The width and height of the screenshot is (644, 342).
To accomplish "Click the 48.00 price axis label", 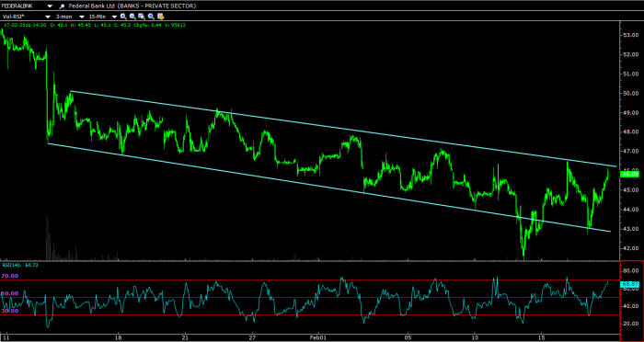I will point(630,131).
